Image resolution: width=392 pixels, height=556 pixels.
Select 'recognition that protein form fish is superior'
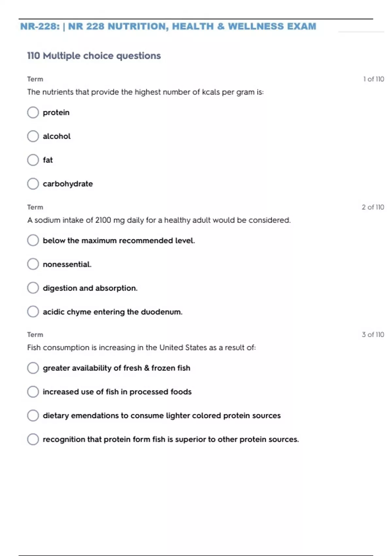click(x=33, y=439)
